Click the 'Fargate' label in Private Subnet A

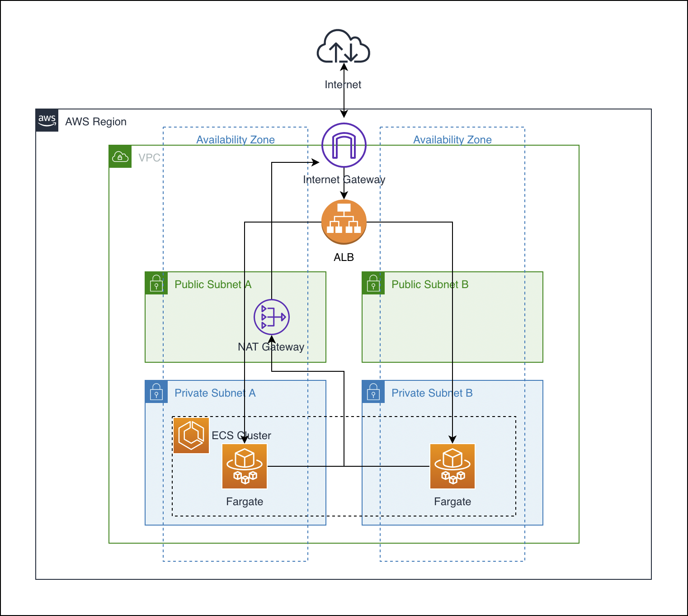point(245,502)
